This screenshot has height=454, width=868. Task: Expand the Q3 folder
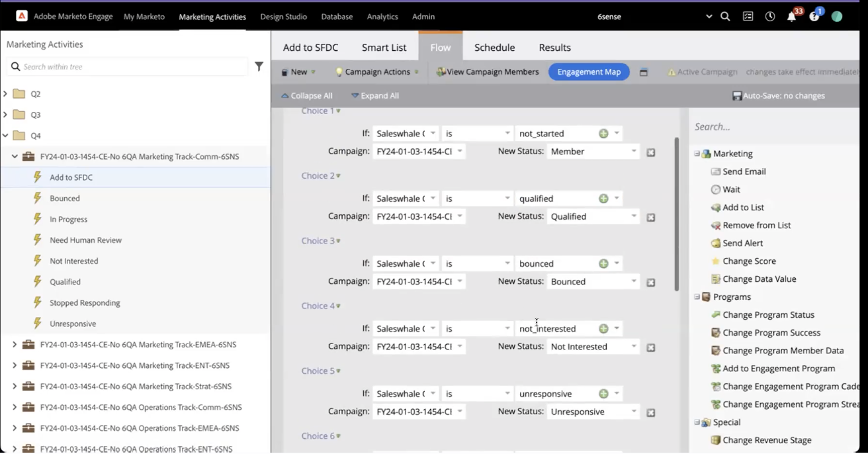pos(5,114)
